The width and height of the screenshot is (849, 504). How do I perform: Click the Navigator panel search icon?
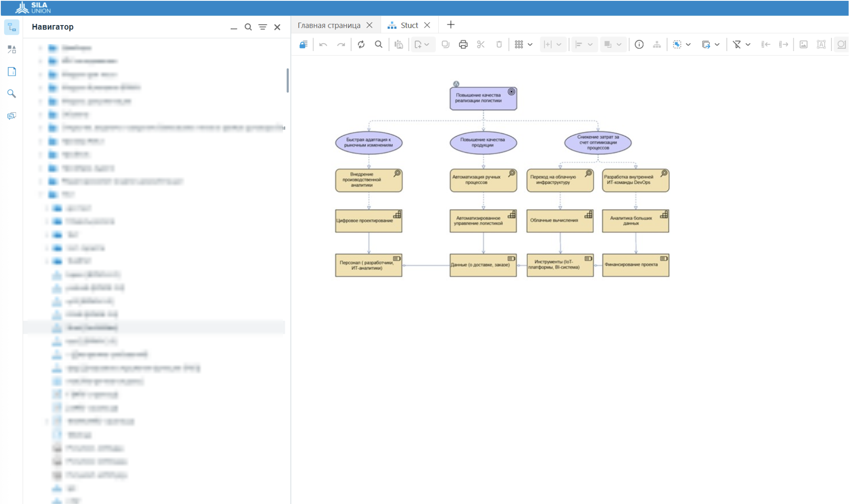pos(248,27)
